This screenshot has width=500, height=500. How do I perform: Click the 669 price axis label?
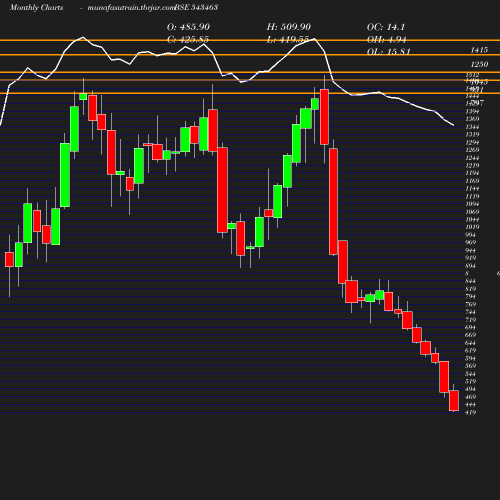(470, 335)
